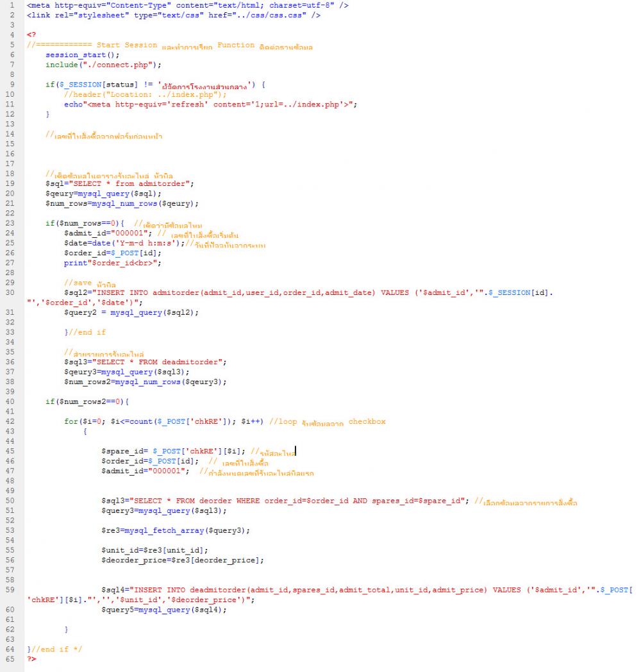Click line number 1 in the gutter

coord(12,5)
